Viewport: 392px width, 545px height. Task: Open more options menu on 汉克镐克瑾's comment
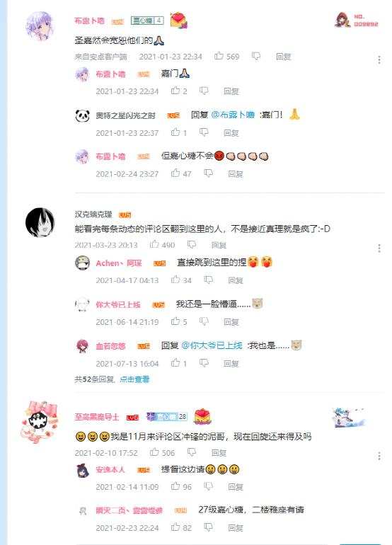pos(379,248)
